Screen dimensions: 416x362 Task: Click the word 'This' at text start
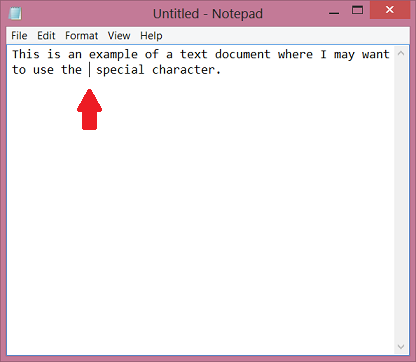coord(26,54)
